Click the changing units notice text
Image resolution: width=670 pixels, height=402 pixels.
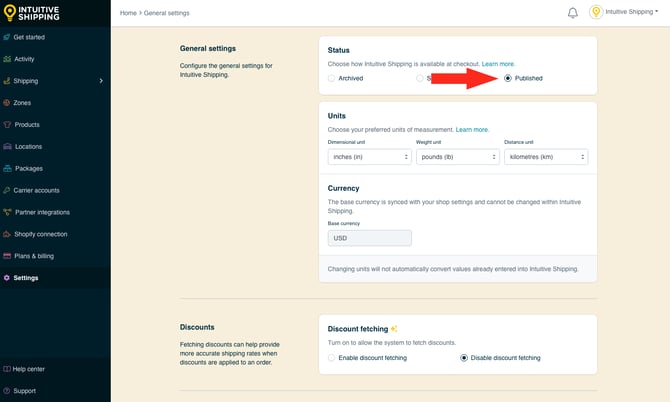(x=453, y=269)
